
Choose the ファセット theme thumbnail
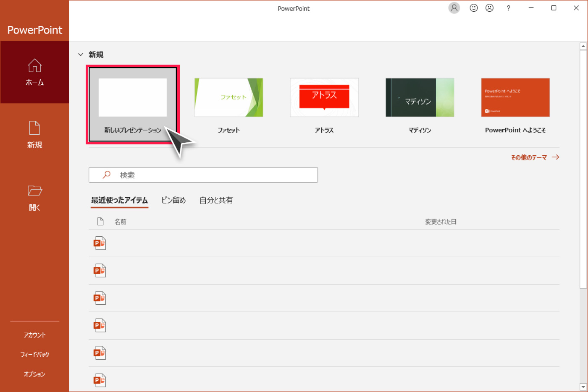[x=228, y=97]
